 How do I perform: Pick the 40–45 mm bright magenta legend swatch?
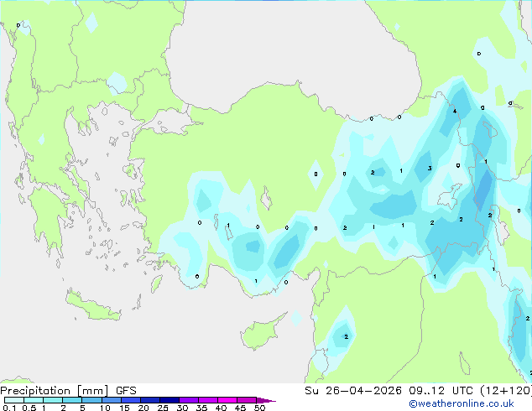coord(227,400)
